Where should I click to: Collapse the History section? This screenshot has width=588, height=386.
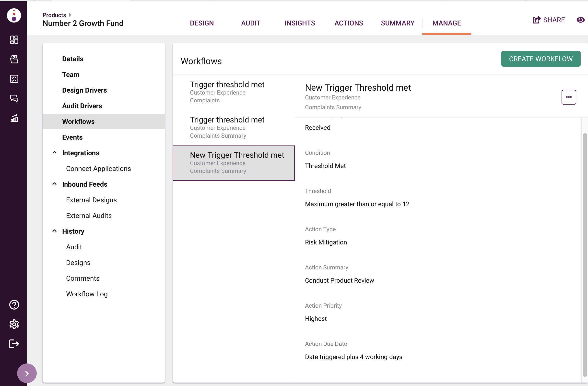[54, 231]
